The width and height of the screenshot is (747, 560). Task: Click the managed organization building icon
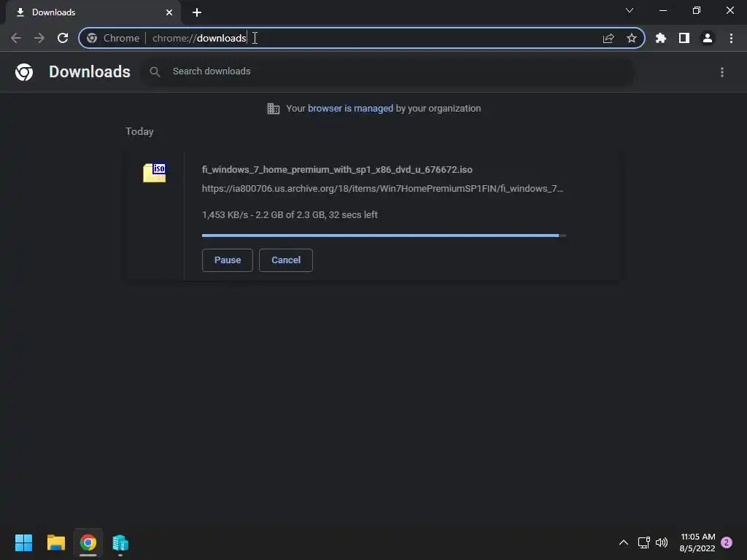tap(274, 109)
